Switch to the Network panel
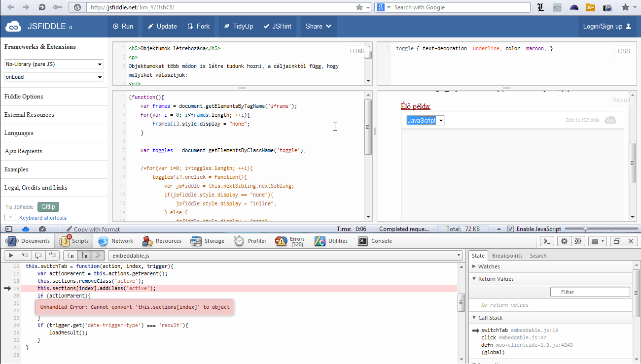This screenshot has height=364, width=641. tap(116, 241)
